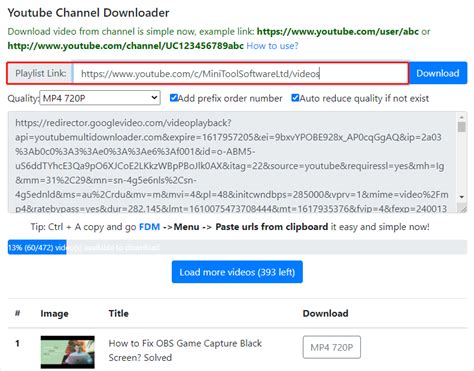Image resolution: width=474 pixels, height=371 pixels.
Task: Open the How to use? link
Action: (272, 46)
